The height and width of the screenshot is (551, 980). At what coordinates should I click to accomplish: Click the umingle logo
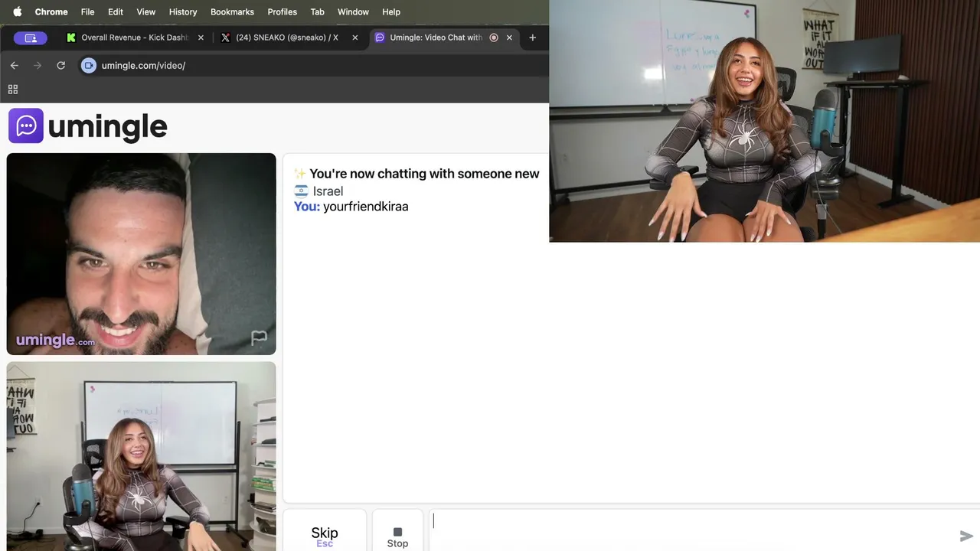pyautogui.click(x=88, y=126)
